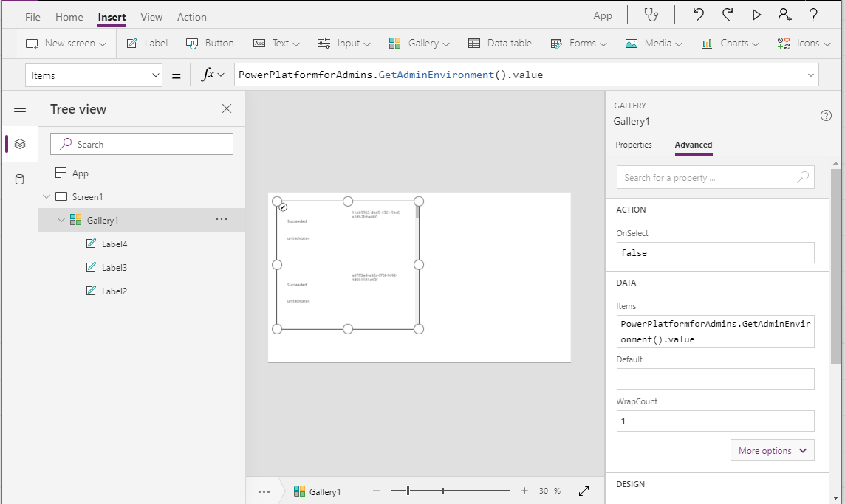Open the Gallery insert dropdown
This screenshot has height=504, width=845.
pos(419,43)
